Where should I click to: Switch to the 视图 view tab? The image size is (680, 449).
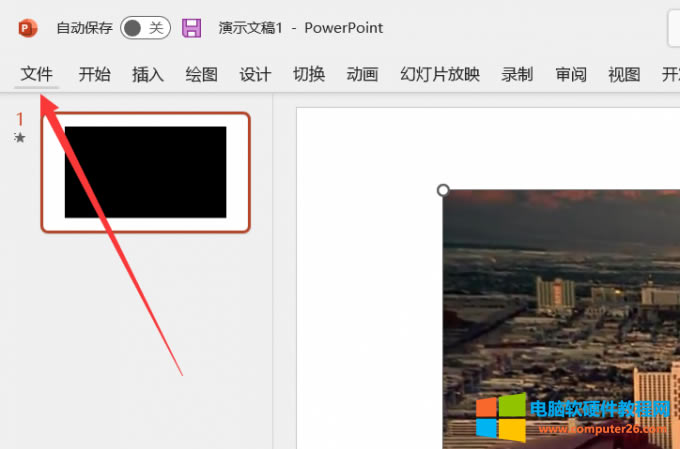(x=624, y=74)
